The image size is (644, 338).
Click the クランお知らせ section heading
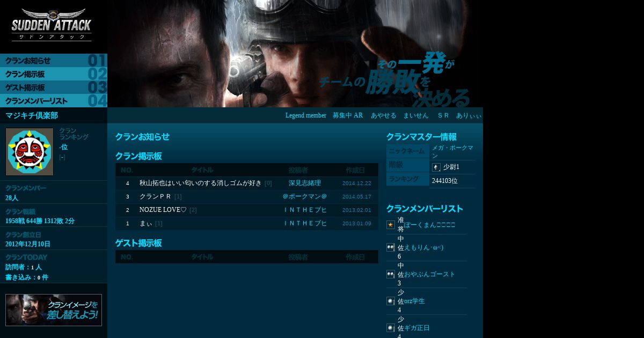pos(142,137)
